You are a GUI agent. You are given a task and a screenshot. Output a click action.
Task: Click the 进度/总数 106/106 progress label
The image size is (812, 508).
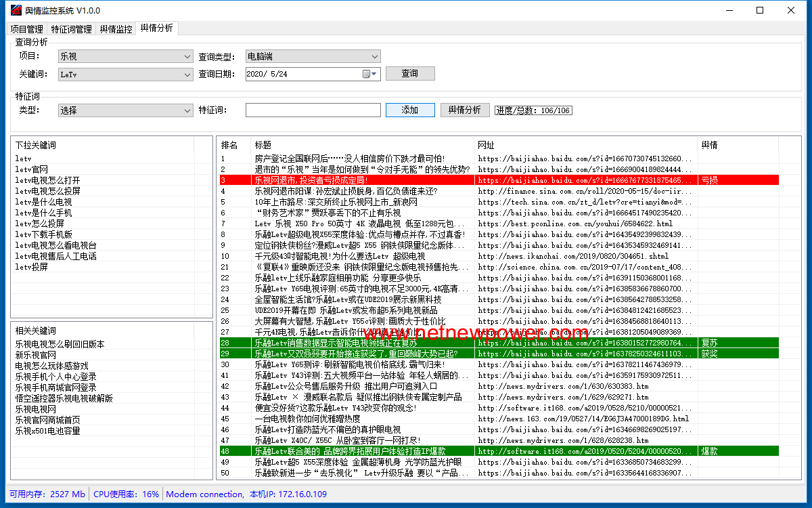click(533, 110)
